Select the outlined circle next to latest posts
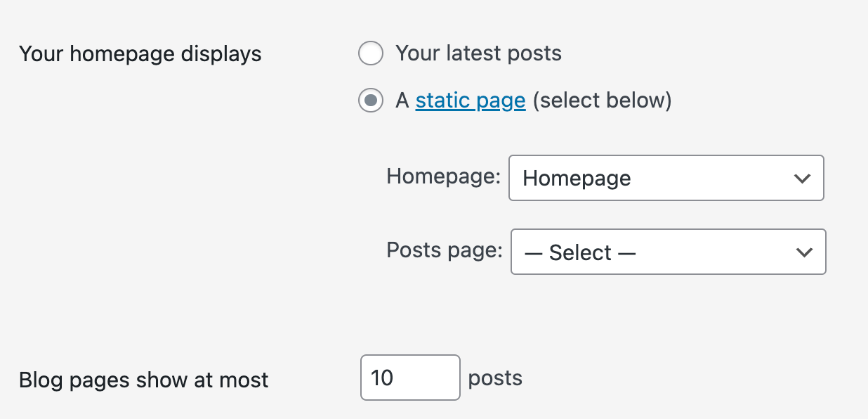Image resolution: width=868 pixels, height=419 pixels. click(370, 53)
